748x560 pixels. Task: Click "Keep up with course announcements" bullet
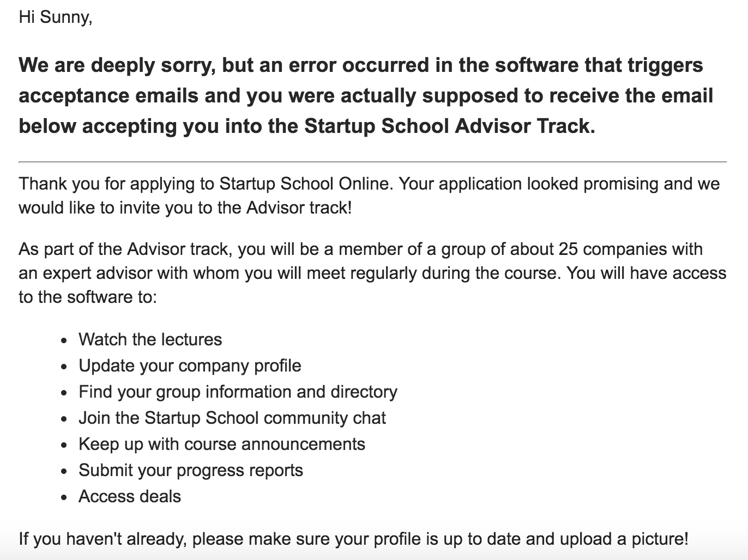(x=221, y=444)
